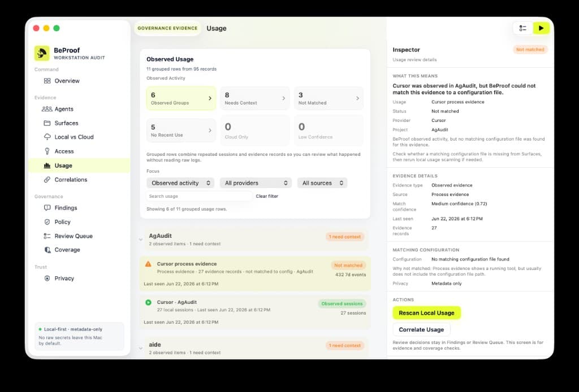Screen dimensions: 579x392
Task: Click Rescan Local Usage button
Action: click(426, 313)
